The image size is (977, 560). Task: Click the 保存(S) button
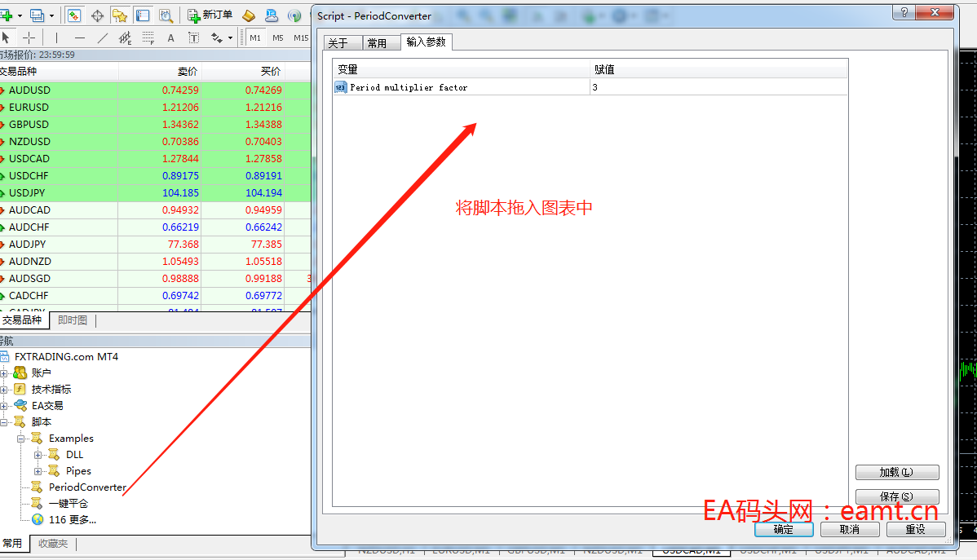point(897,496)
